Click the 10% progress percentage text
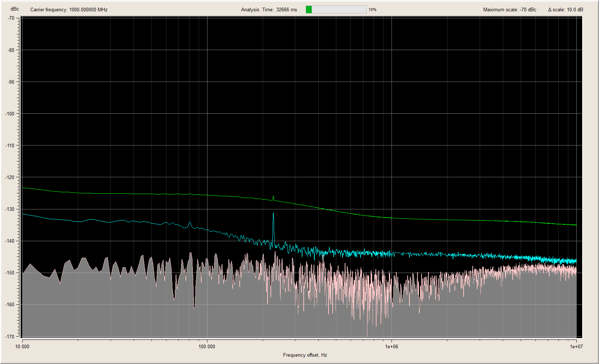Viewport: 599px width, 364px height. coord(372,10)
